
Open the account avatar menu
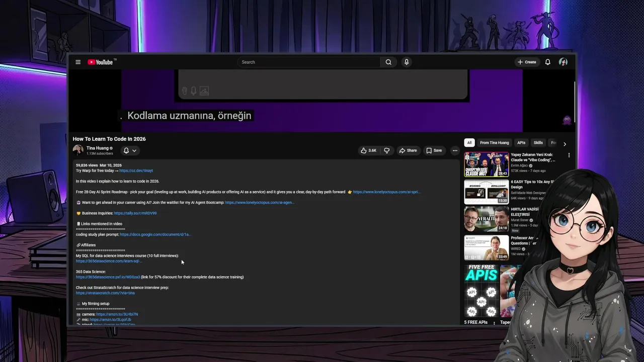coord(563,62)
